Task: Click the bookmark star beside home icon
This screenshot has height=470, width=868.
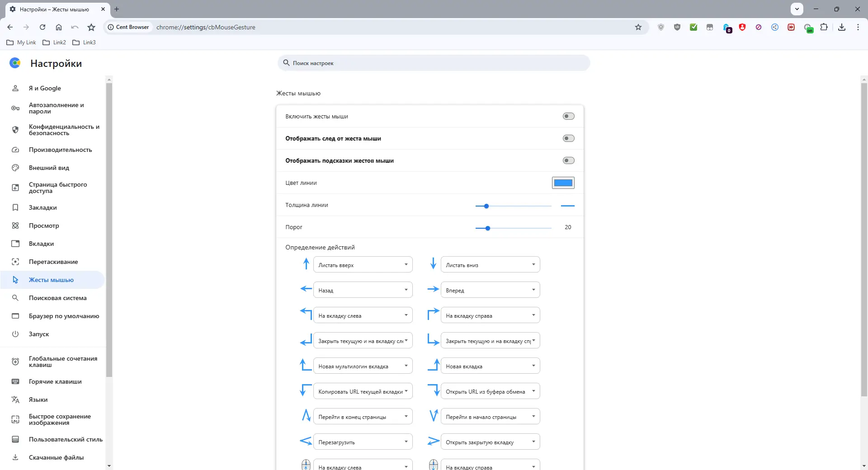Action: tap(91, 27)
